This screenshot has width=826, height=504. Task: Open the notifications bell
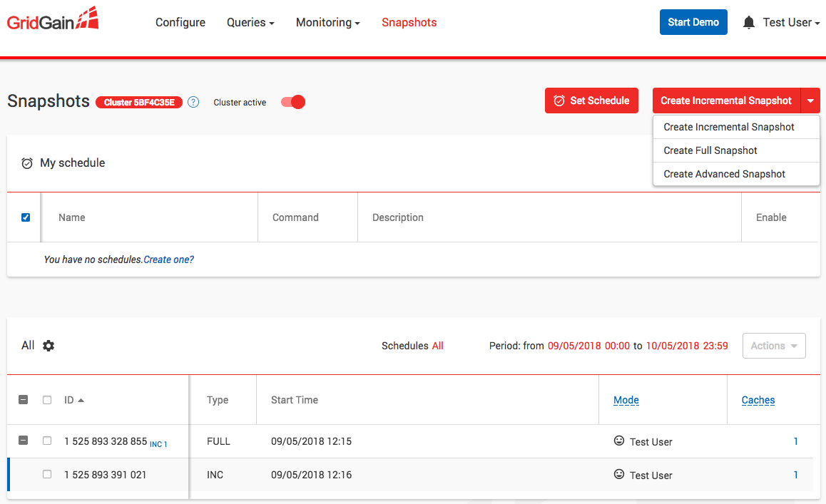click(x=748, y=23)
